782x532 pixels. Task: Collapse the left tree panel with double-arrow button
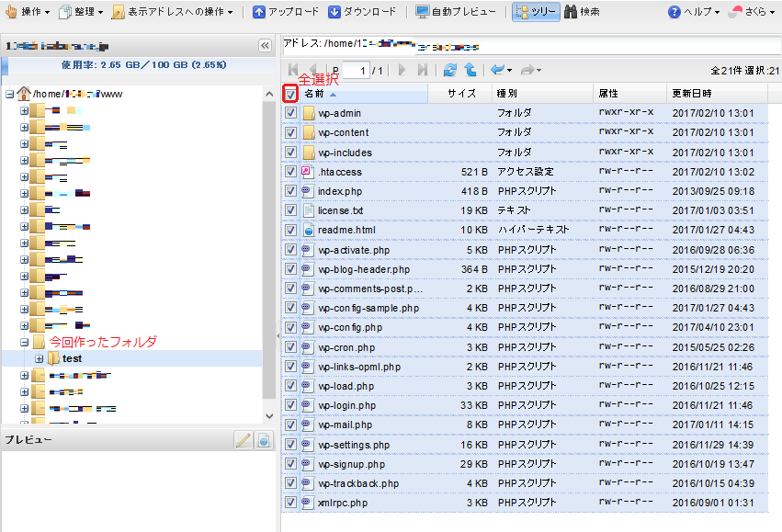tap(265, 45)
